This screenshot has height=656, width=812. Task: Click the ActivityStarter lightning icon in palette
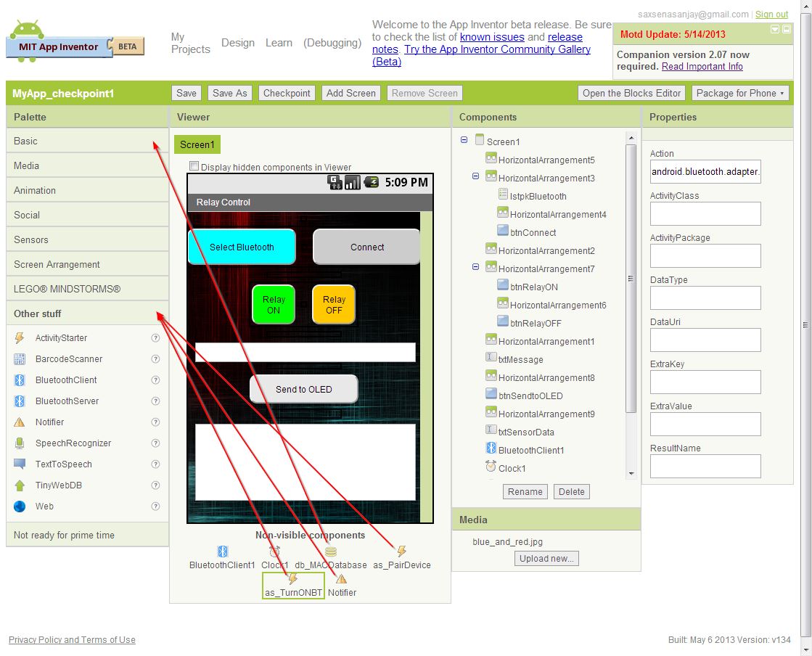(x=19, y=338)
